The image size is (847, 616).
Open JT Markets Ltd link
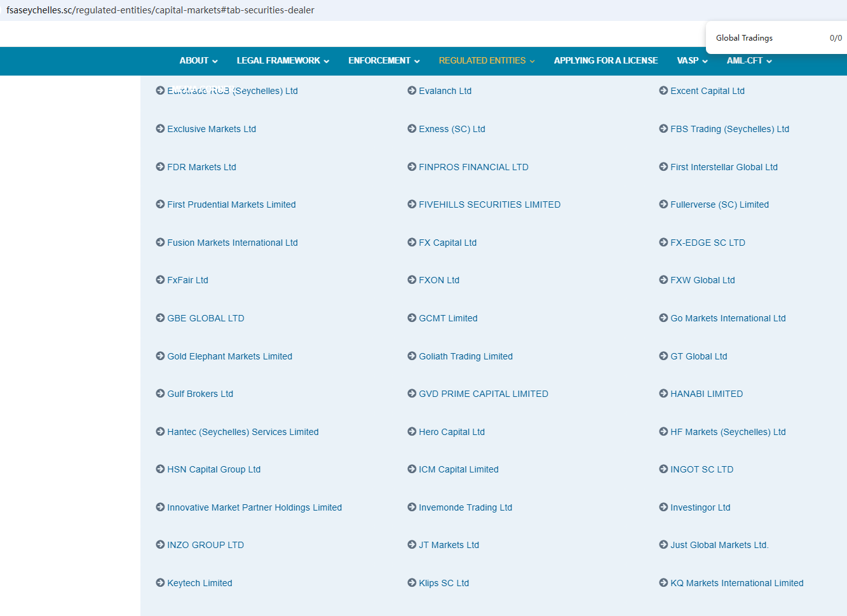click(449, 545)
